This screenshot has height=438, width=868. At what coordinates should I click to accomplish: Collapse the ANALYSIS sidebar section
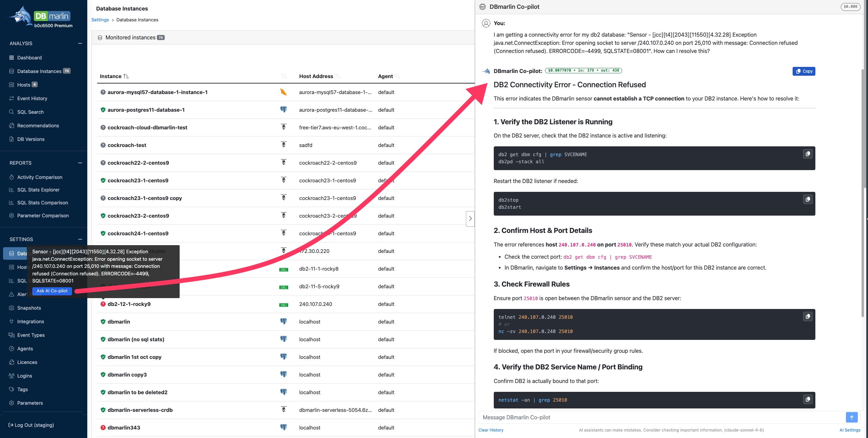(x=80, y=43)
